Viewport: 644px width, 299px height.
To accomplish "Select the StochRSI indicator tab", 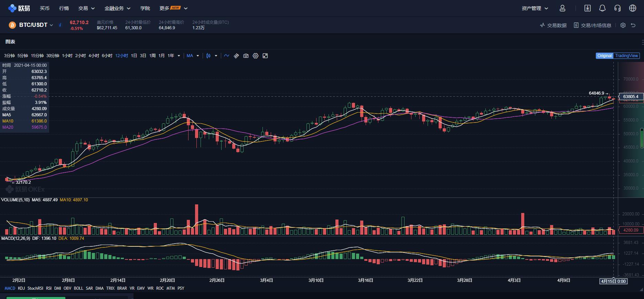I will coord(35,288).
